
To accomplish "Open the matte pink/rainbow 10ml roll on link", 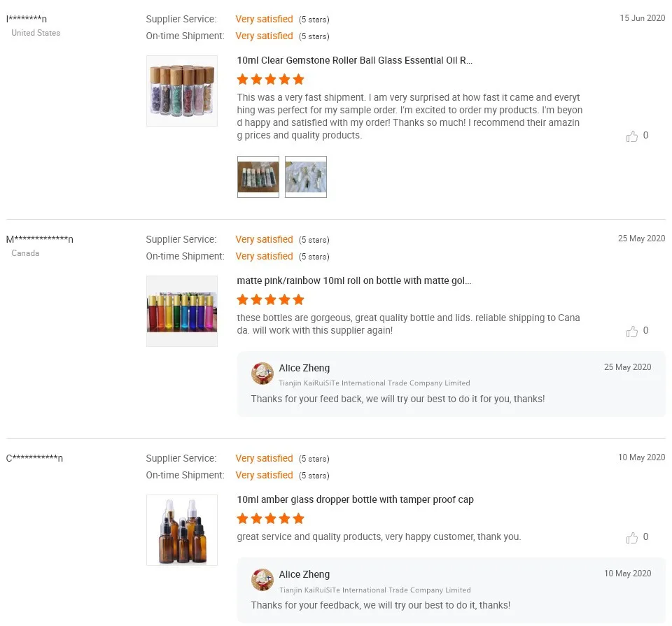I will pyautogui.click(x=354, y=281).
